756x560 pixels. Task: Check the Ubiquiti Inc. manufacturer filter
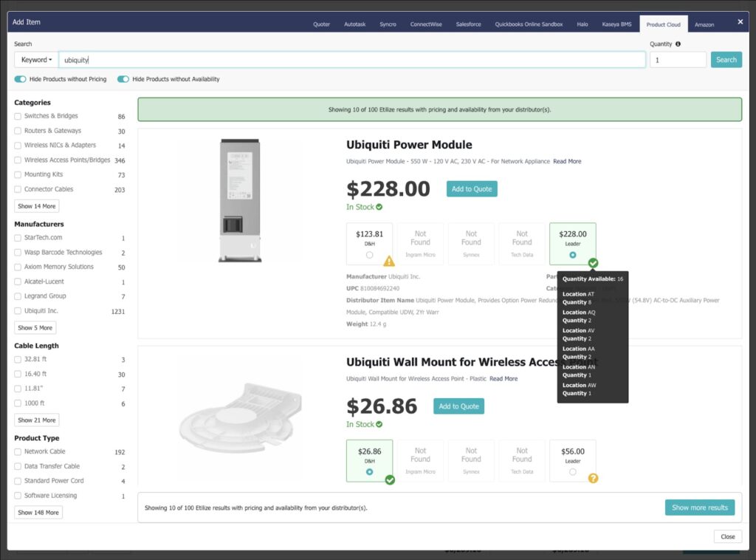[x=18, y=311]
